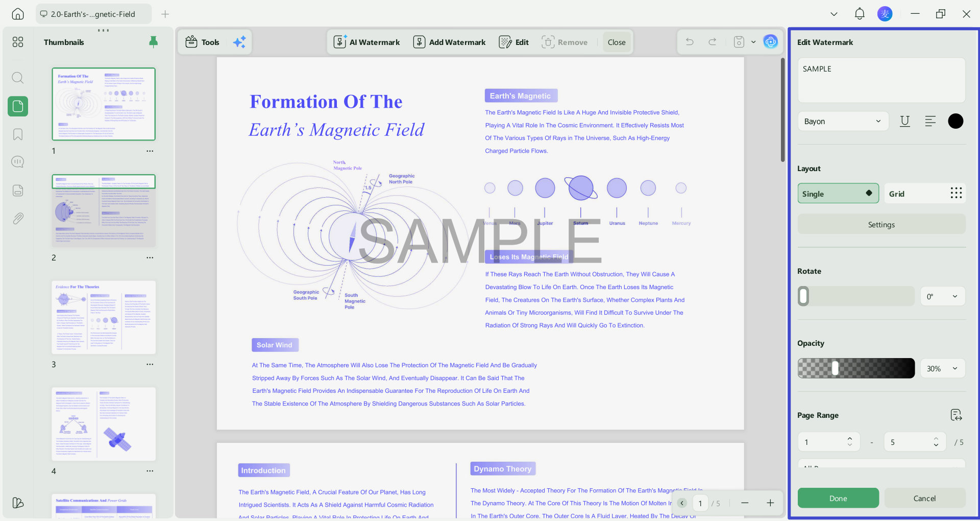Screen dimensions: 980x521
Task: Choose Add Watermark
Action: point(449,42)
